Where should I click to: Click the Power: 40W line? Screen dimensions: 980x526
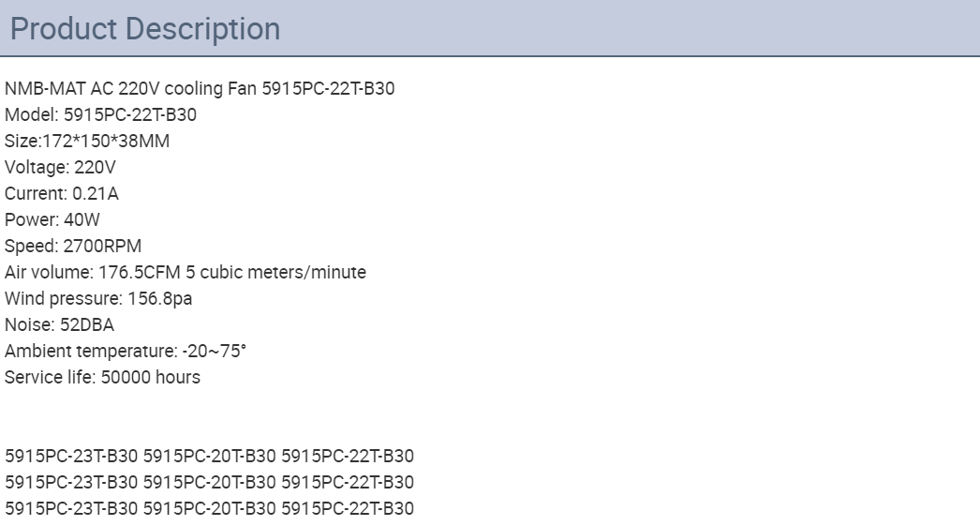[52, 220]
